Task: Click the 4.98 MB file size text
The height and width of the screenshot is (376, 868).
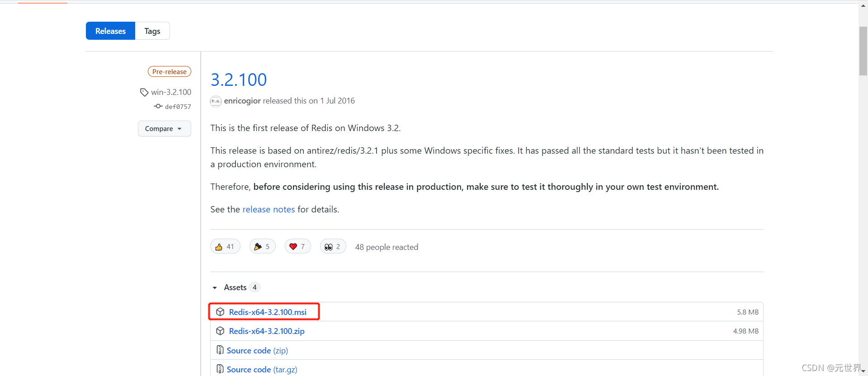Action: click(746, 331)
